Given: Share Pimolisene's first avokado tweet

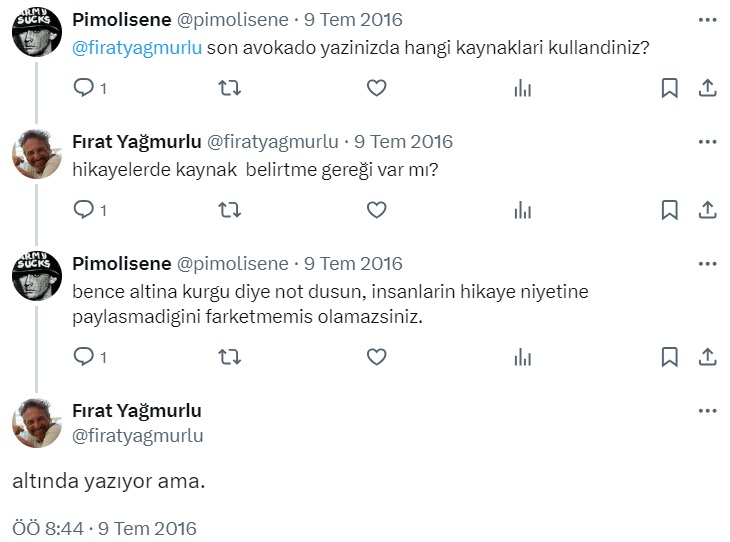Looking at the screenshot, I should 707,88.
